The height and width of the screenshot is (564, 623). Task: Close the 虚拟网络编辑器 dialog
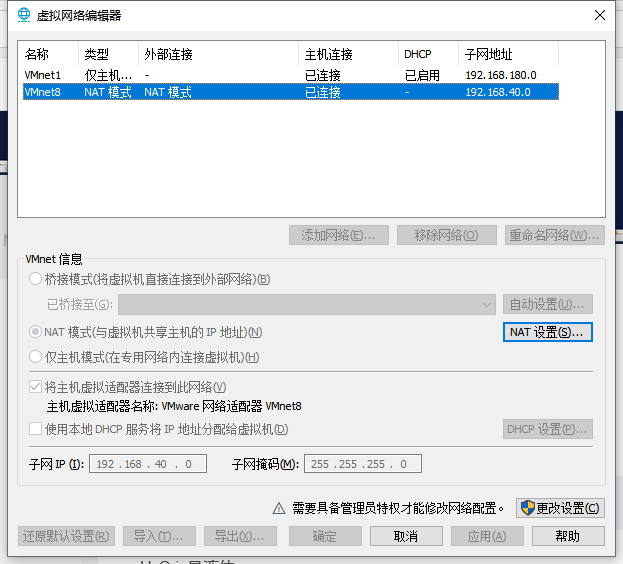pyautogui.click(x=600, y=15)
